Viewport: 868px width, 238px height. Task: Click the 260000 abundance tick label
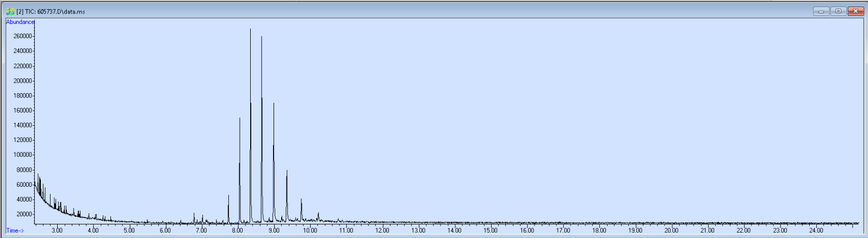[23, 36]
